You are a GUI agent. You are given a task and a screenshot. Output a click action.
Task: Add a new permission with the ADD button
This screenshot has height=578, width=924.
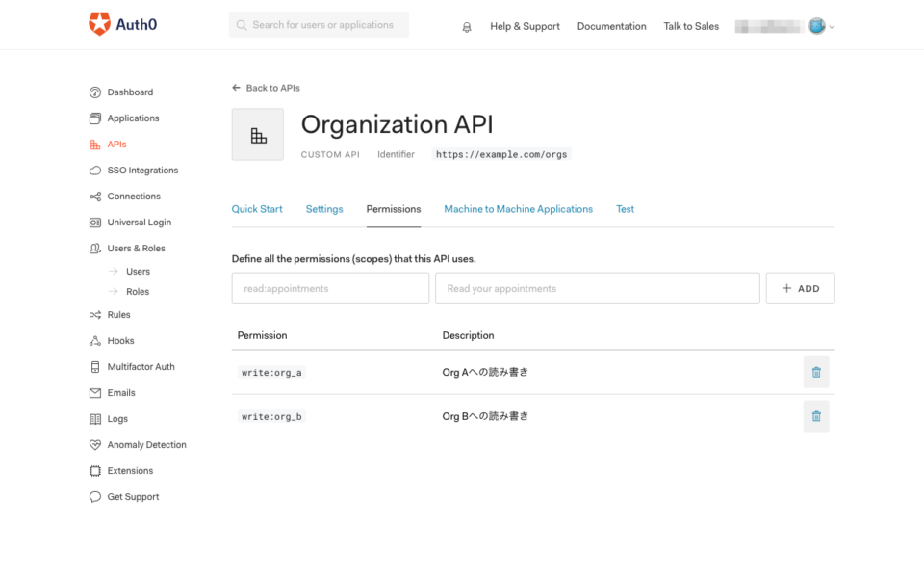[800, 287]
